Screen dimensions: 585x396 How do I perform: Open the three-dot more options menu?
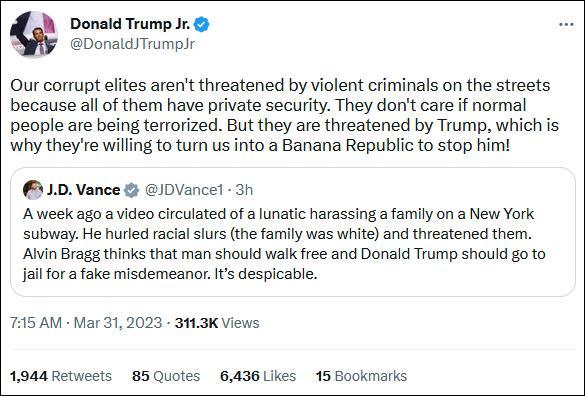point(566,25)
